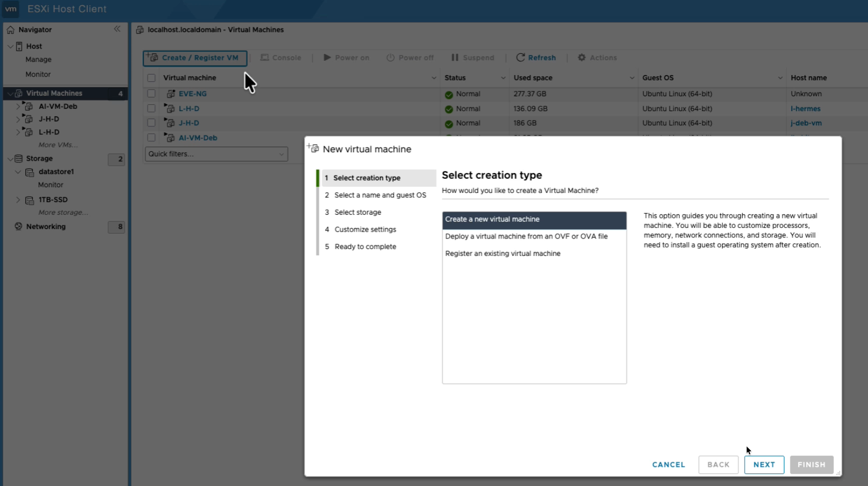Click the Console toolbar icon
This screenshot has width=868, height=486.
(264, 58)
